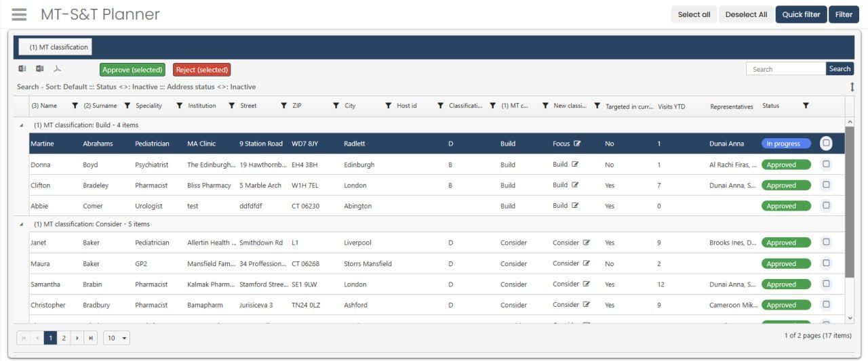Select the checkbox in Clifton Bradeley row
This screenshot has width=868, height=361.
pyautogui.click(x=826, y=185)
